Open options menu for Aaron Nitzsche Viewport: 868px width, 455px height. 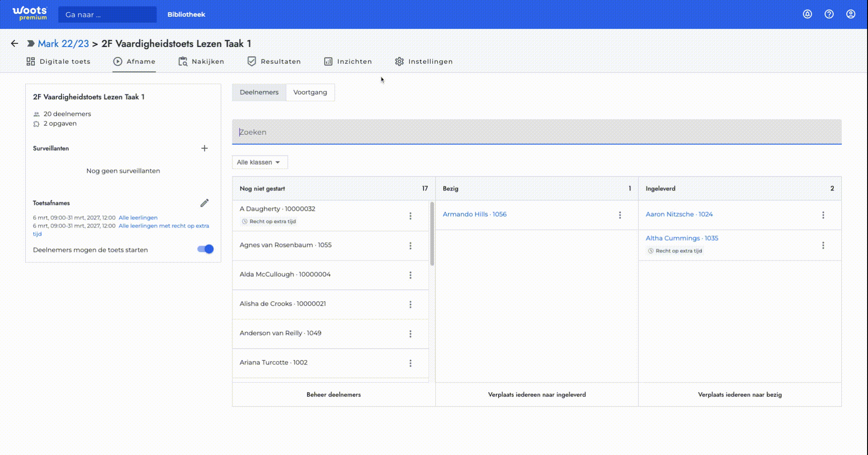click(x=823, y=215)
